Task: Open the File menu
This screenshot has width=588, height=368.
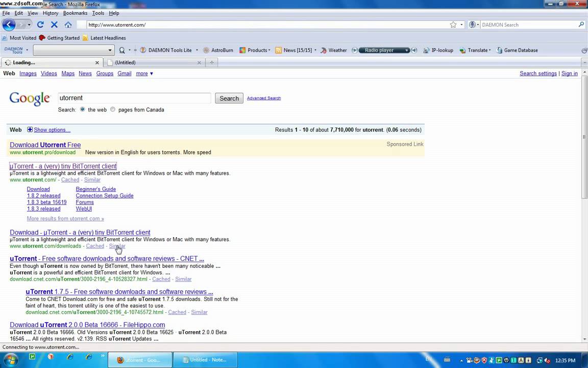Action: (x=6, y=13)
